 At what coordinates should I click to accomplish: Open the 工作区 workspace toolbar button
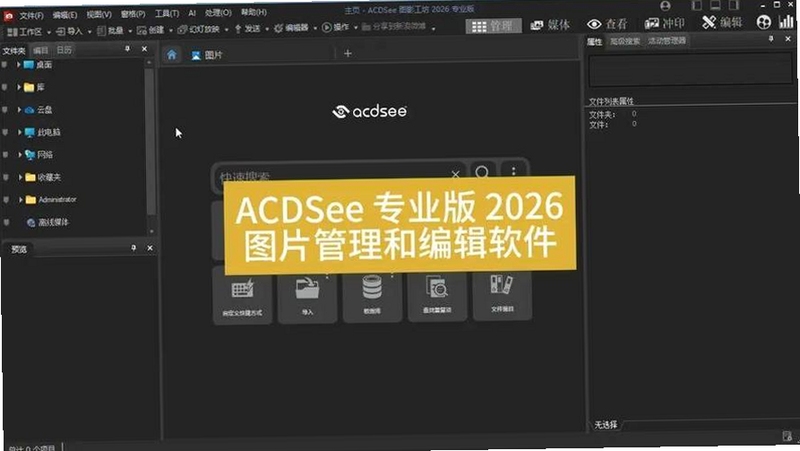(26, 32)
